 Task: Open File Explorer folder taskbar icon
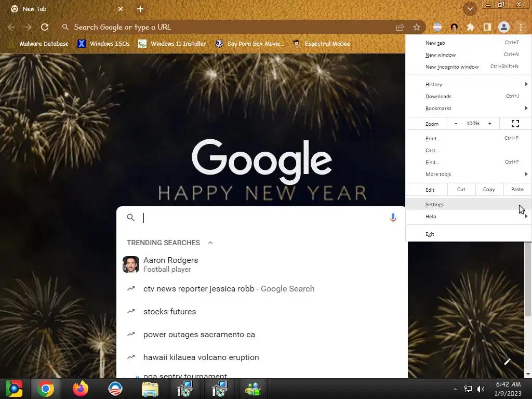[x=150, y=389]
